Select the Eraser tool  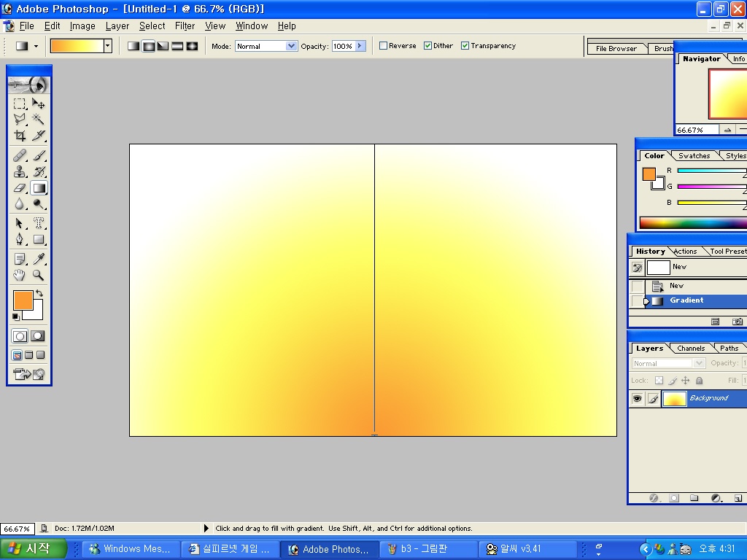[x=20, y=188]
